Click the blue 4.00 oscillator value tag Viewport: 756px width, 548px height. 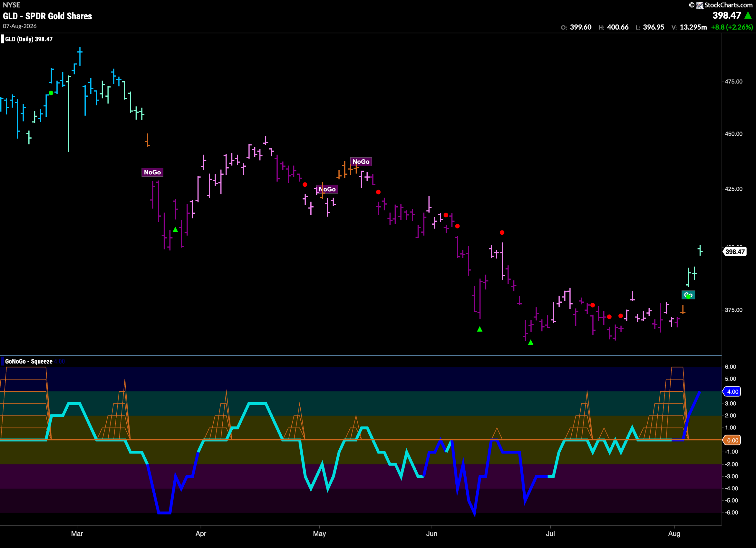(x=732, y=392)
